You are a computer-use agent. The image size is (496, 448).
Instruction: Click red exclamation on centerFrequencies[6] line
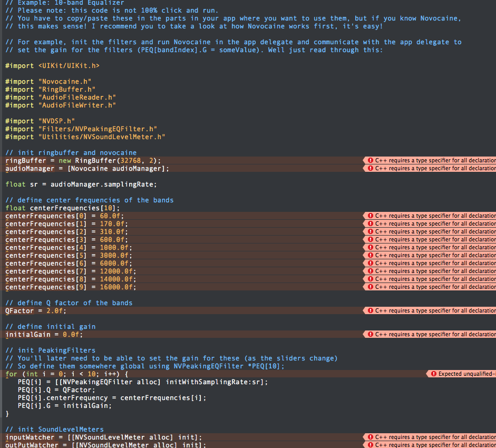371,263
